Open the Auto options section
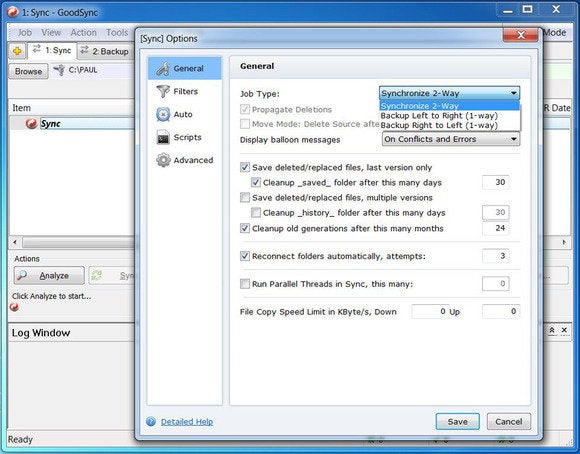The image size is (580, 454). click(x=185, y=114)
